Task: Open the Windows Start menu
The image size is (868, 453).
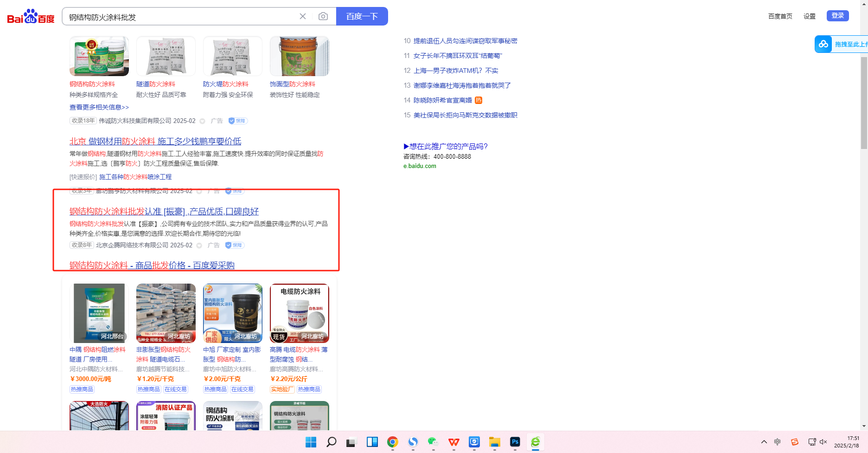Action: [x=311, y=442]
